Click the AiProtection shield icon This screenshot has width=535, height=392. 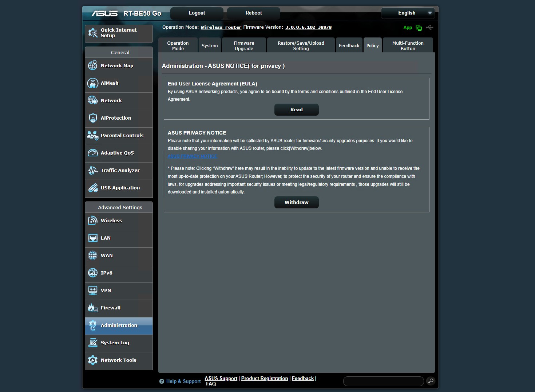click(x=93, y=118)
